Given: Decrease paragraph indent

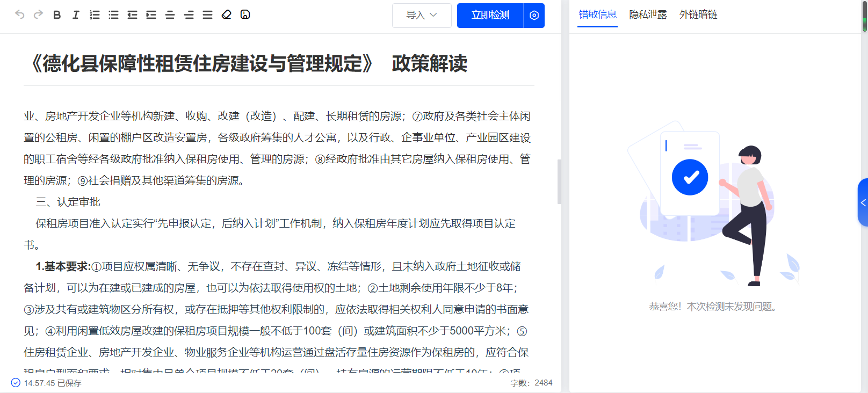Looking at the screenshot, I should 132,15.
